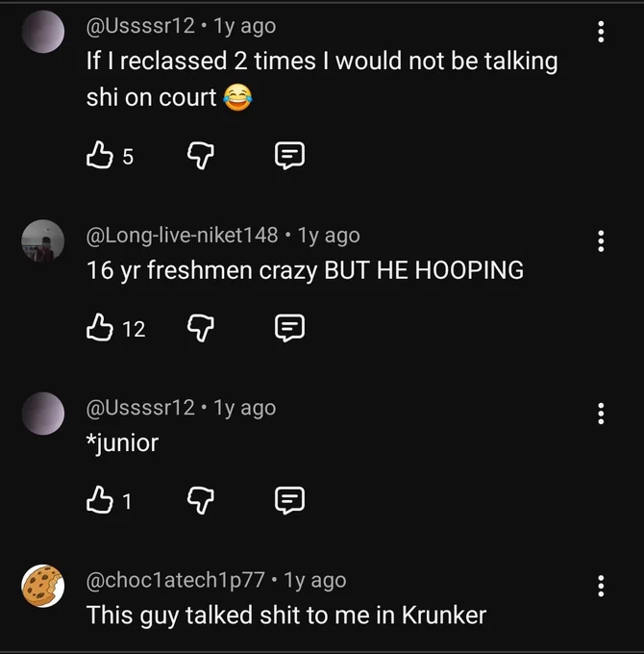Viewport: 644px width, 654px height.
Task: Open @Ussssr12 username above '*junior' comment
Action: pyautogui.click(x=140, y=408)
